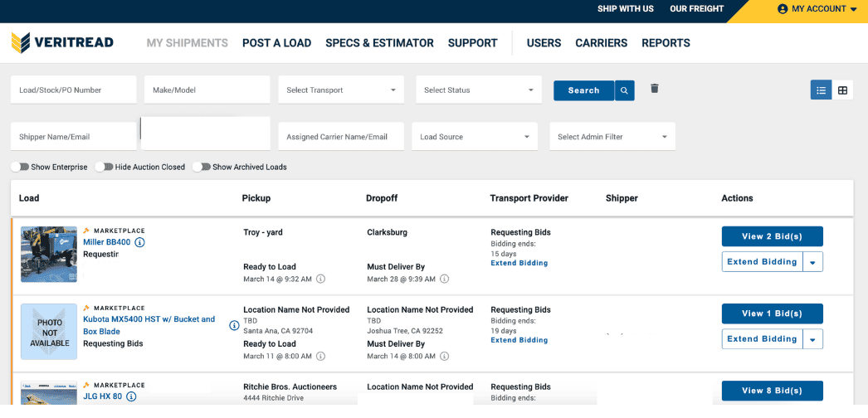
Task: Click info icon next to March 28 delivery time
Action: click(444, 279)
